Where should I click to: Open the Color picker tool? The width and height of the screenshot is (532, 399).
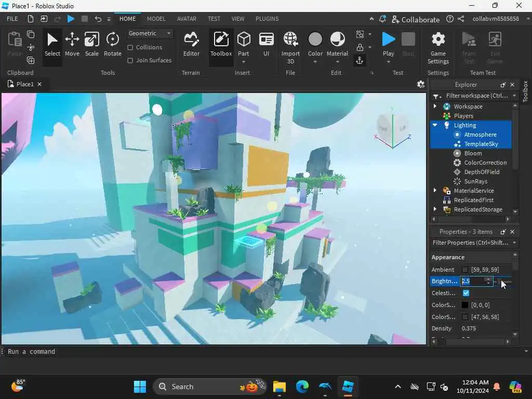pyautogui.click(x=315, y=45)
